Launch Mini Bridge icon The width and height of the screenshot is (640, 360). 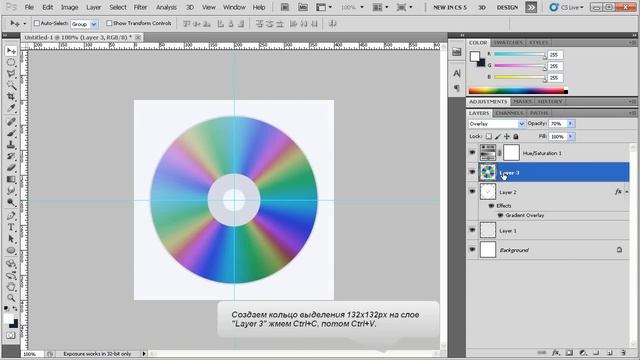303,7
